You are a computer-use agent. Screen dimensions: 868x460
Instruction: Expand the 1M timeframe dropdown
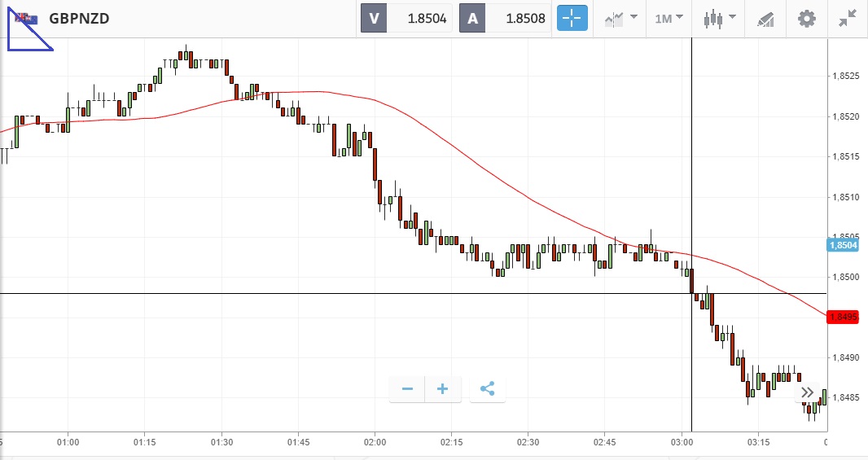coord(669,18)
